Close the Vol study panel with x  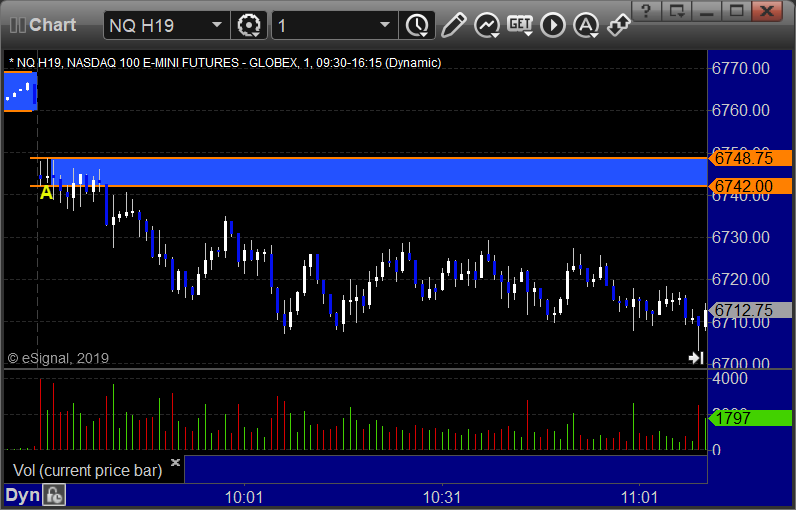pos(175,462)
